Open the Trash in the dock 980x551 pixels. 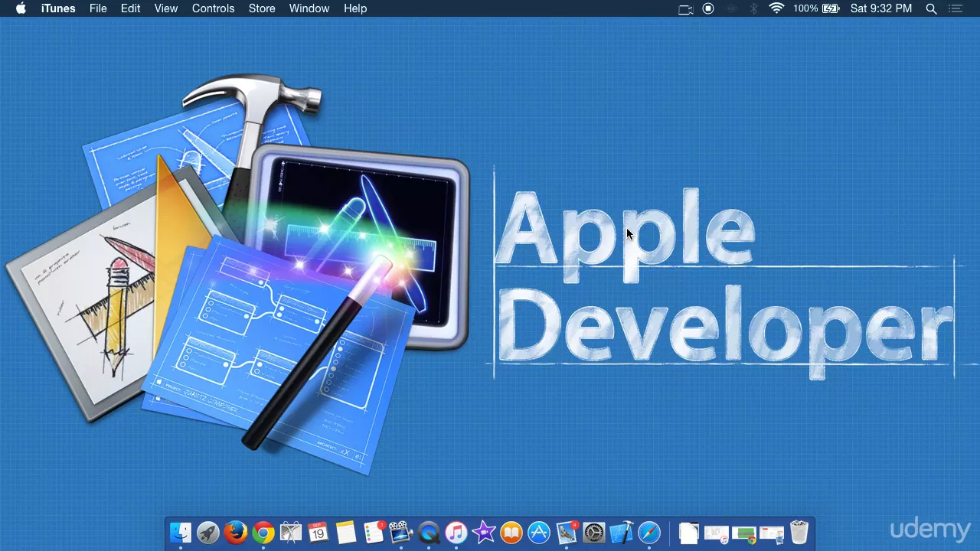point(799,533)
